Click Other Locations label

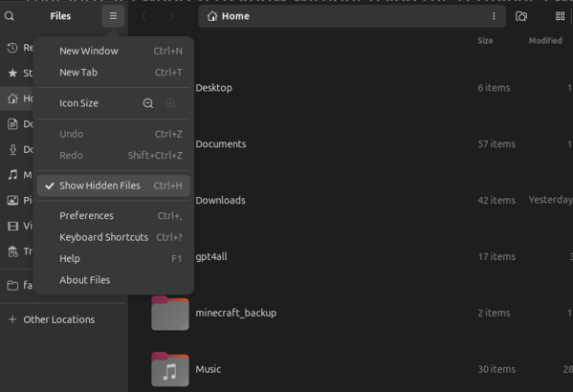pos(59,319)
